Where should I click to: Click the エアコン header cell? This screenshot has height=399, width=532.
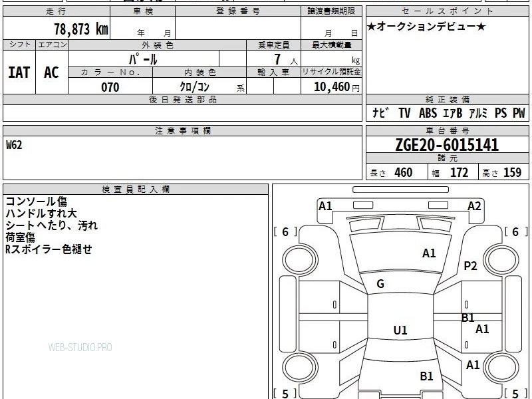(53, 45)
